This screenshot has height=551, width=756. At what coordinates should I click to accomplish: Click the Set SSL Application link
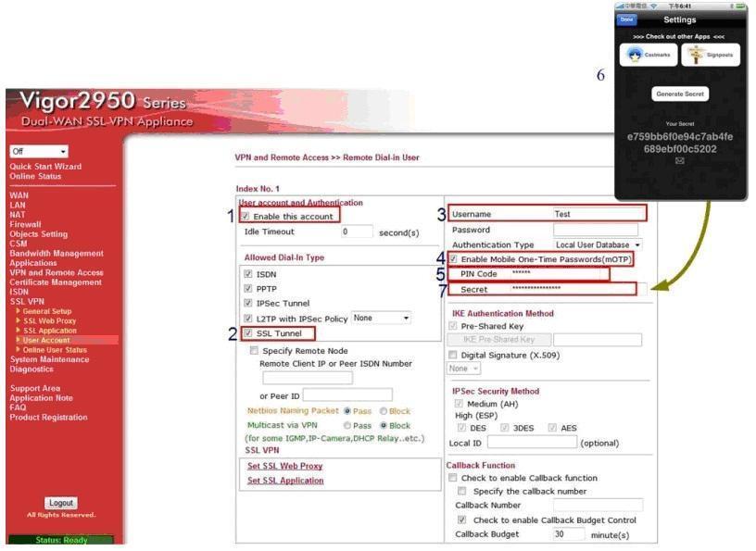285,480
